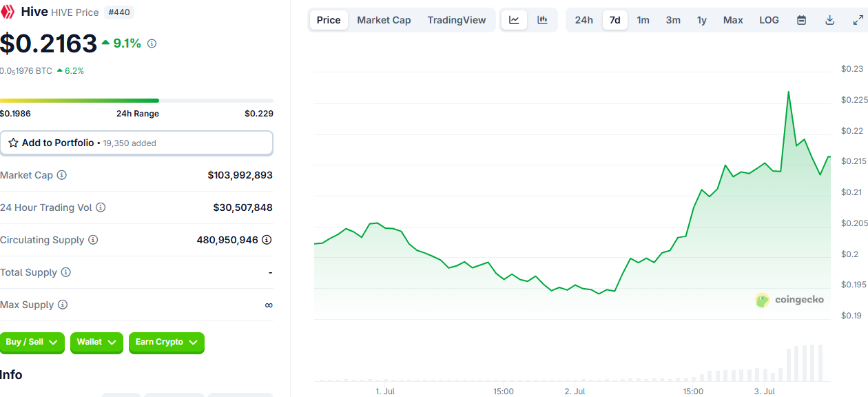
Task: Switch to line chart view
Action: click(x=515, y=20)
